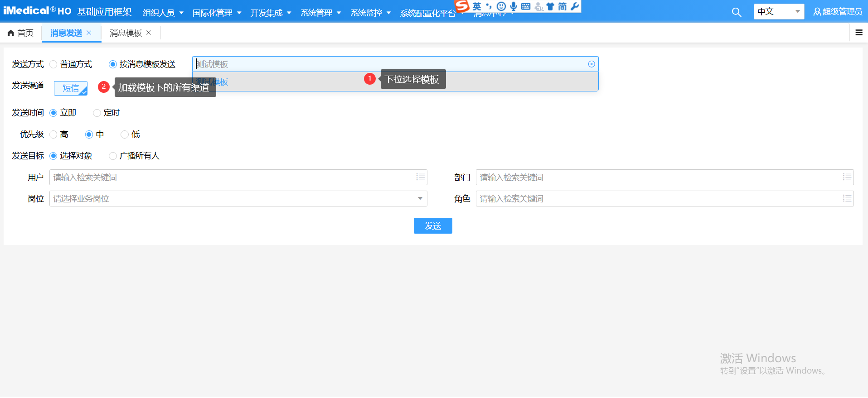Open the list icon in 用户 field

[x=420, y=177]
